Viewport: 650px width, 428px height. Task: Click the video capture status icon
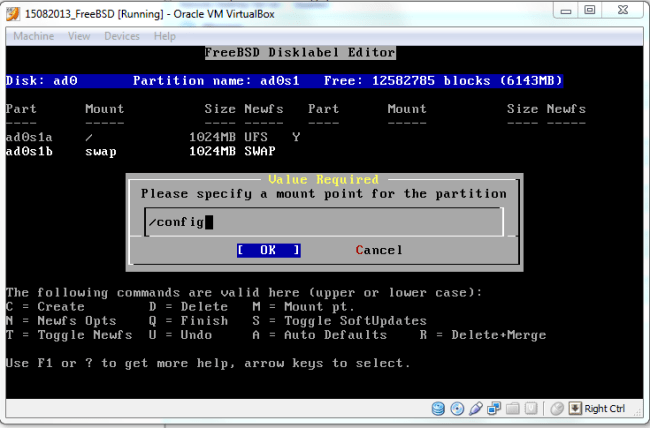point(528,409)
